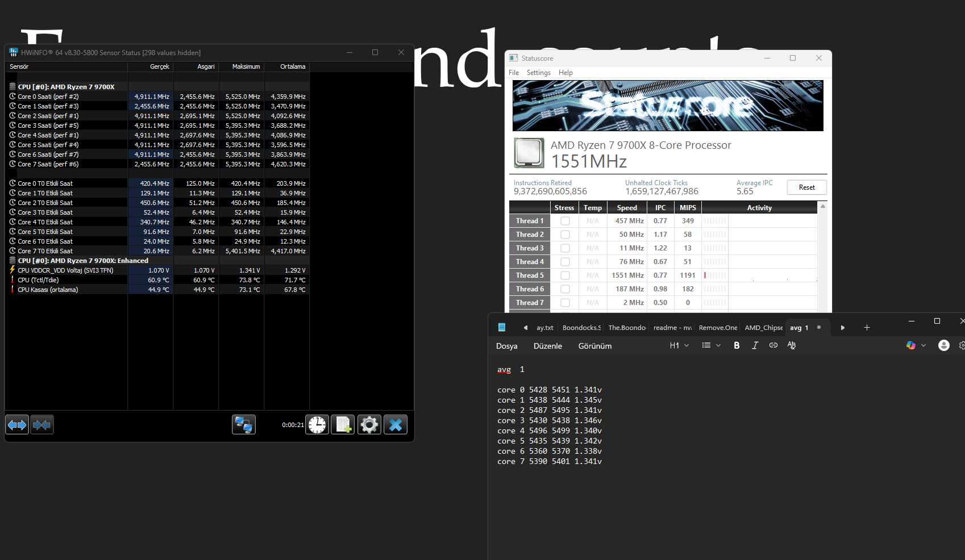Open the Düzenle menu in Notepad
The height and width of the screenshot is (560, 965).
pyautogui.click(x=548, y=346)
